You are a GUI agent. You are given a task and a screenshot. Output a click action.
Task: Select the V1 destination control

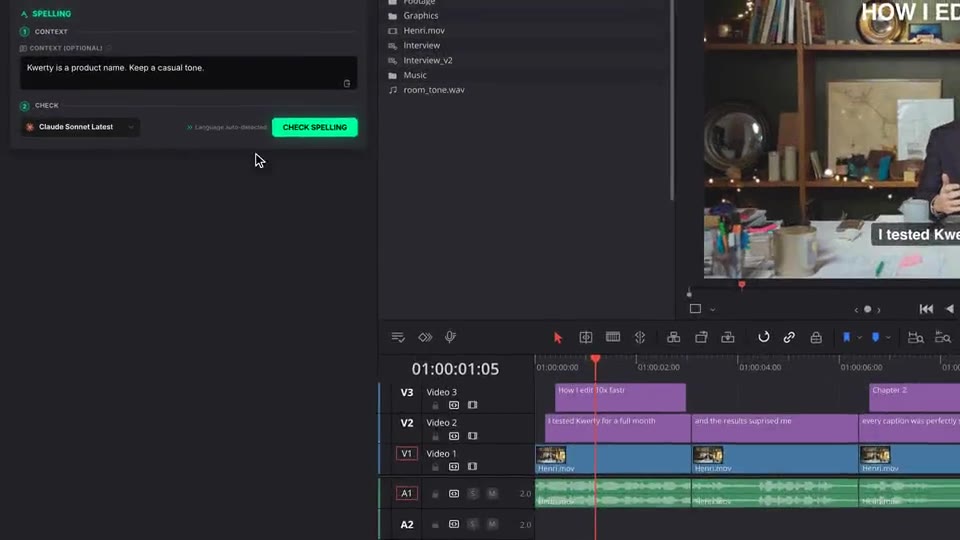point(407,454)
